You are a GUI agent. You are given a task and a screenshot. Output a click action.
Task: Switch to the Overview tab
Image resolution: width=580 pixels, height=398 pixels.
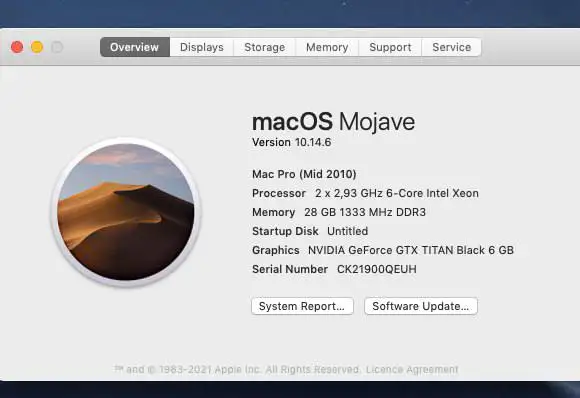(x=135, y=47)
